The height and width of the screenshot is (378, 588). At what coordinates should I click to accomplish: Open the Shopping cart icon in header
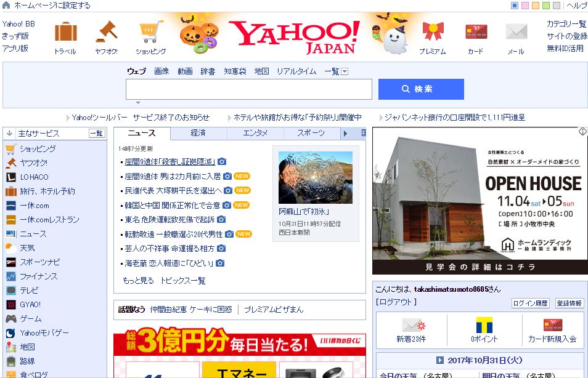click(151, 31)
